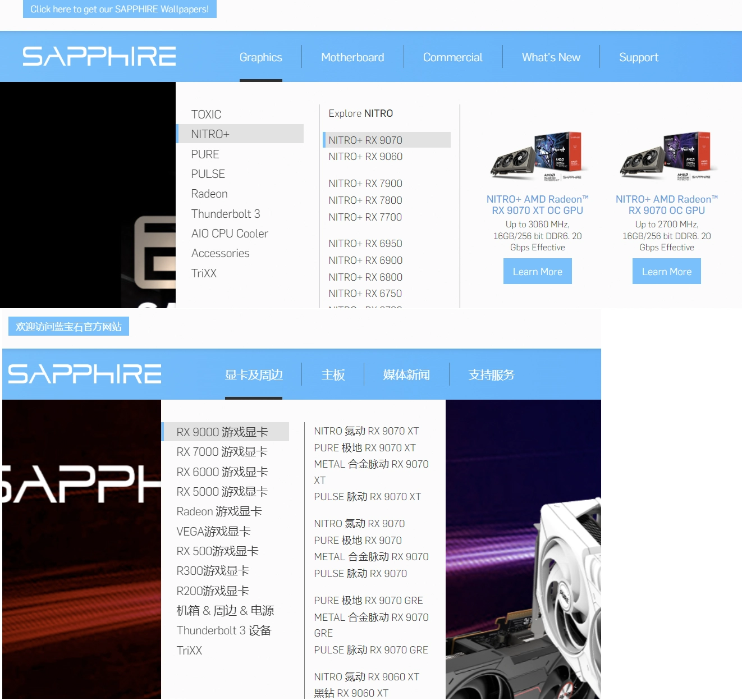Select R300游戏显卡 category

tap(213, 571)
